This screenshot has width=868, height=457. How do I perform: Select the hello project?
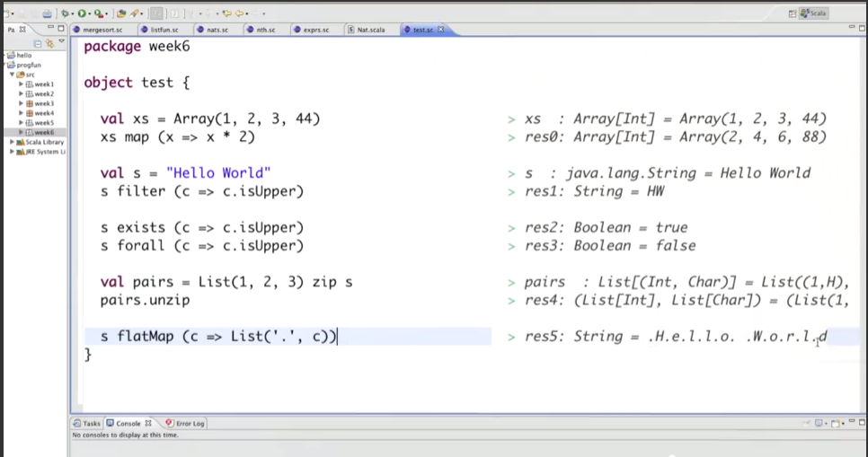coord(20,56)
